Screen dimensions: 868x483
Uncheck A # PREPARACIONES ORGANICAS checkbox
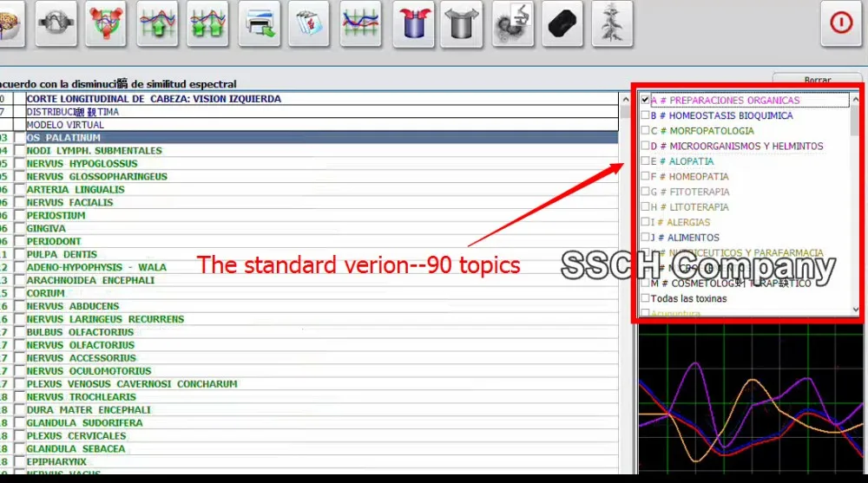645,100
